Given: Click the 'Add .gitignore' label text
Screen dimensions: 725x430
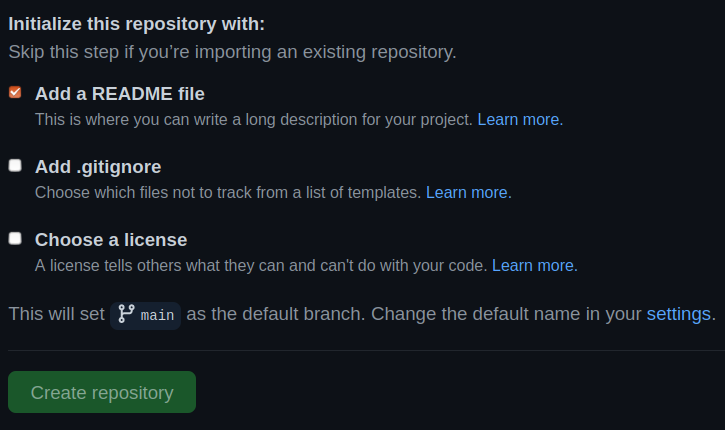Looking at the screenshot, I should (x=98, y=167).
